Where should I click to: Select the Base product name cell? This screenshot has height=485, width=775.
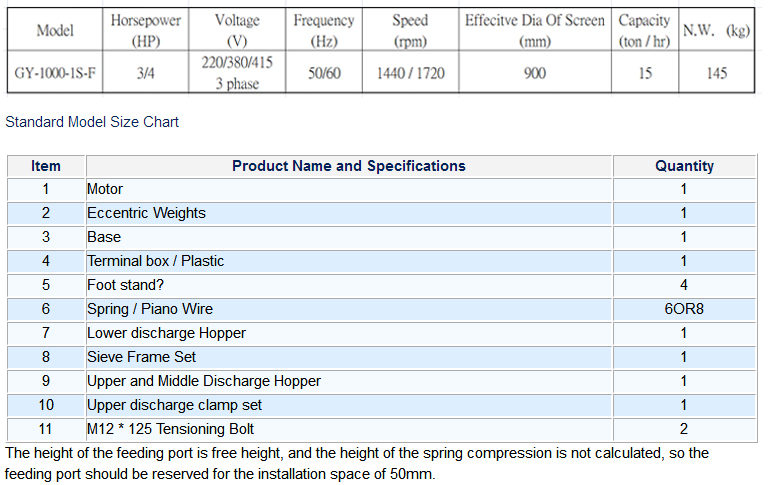(104, 237)
